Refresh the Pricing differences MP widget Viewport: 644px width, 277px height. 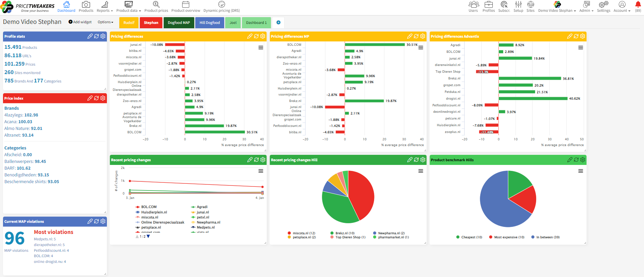click(416, 36)
